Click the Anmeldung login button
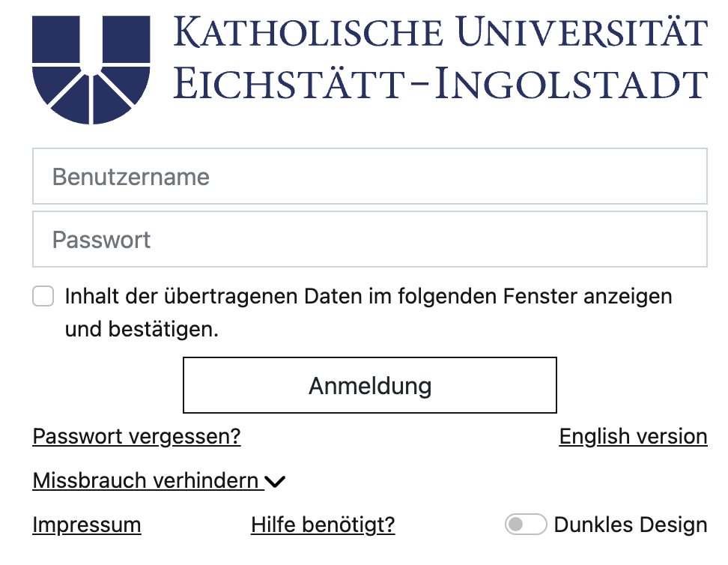 coord(369,385)
